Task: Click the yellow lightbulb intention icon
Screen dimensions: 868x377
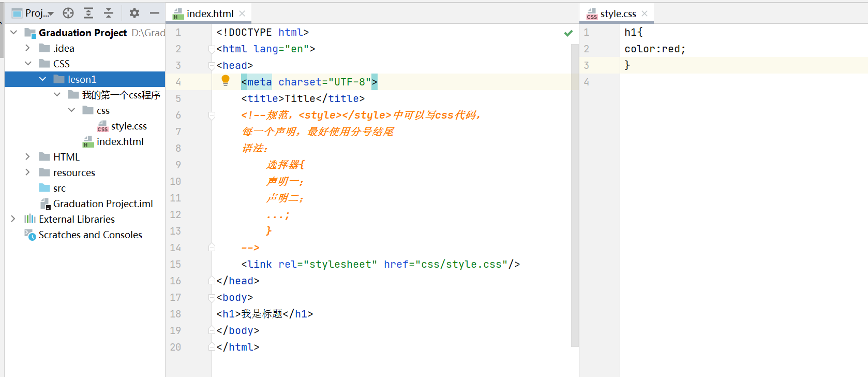Action: [x=226, y=80]
